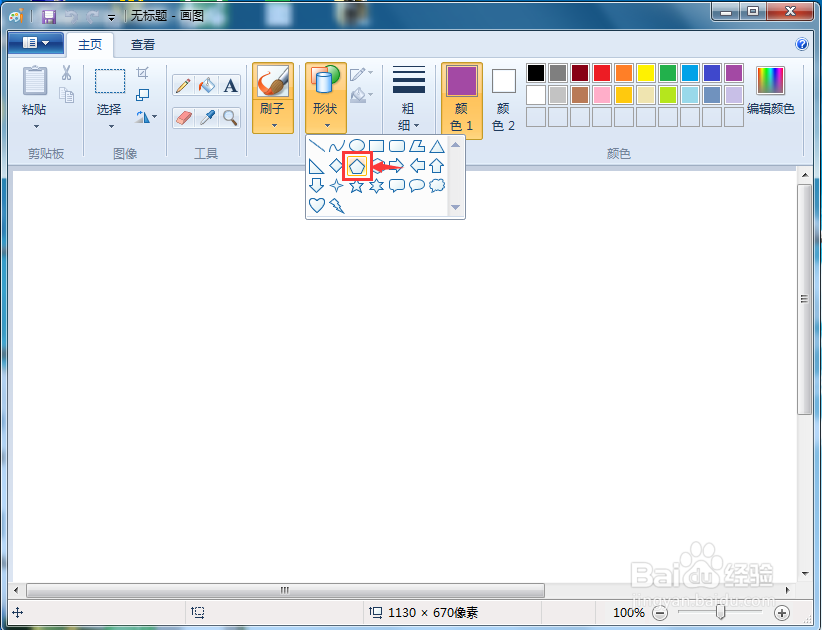This screenshot has height=630, width=822.
Task: Click the zoom out minus button
Action: point(660,612)
